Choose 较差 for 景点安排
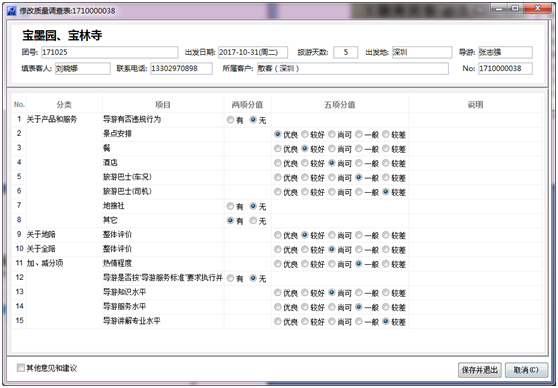 (386, 134)
